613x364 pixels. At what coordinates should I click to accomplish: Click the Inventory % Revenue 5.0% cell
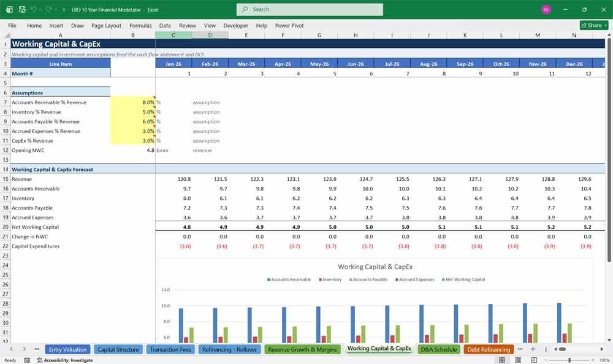point(133,112)
